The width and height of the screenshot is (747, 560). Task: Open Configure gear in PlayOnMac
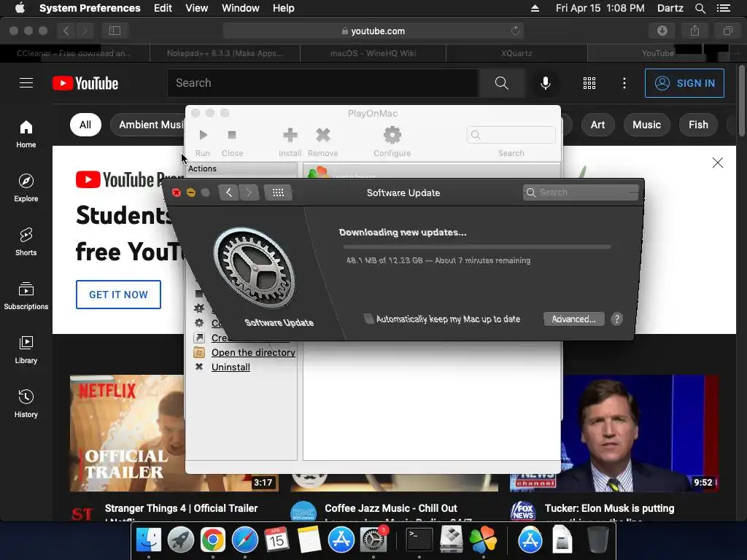tap(392, 142)
